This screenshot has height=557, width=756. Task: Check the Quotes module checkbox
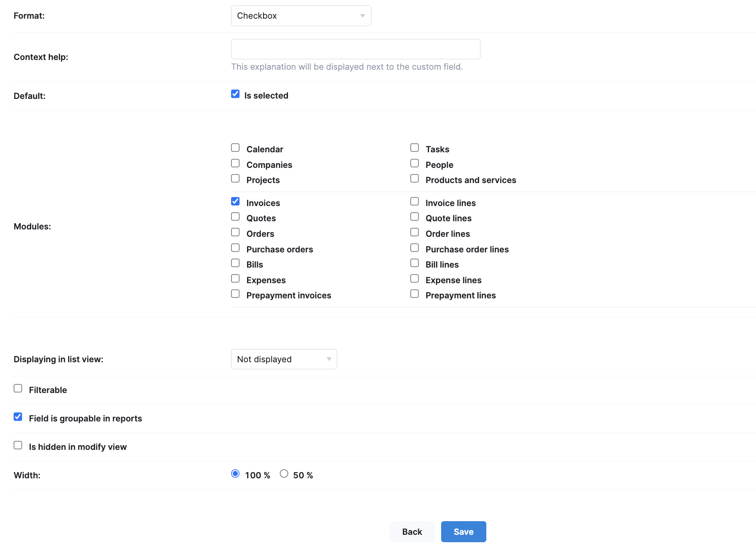[235, 217]
